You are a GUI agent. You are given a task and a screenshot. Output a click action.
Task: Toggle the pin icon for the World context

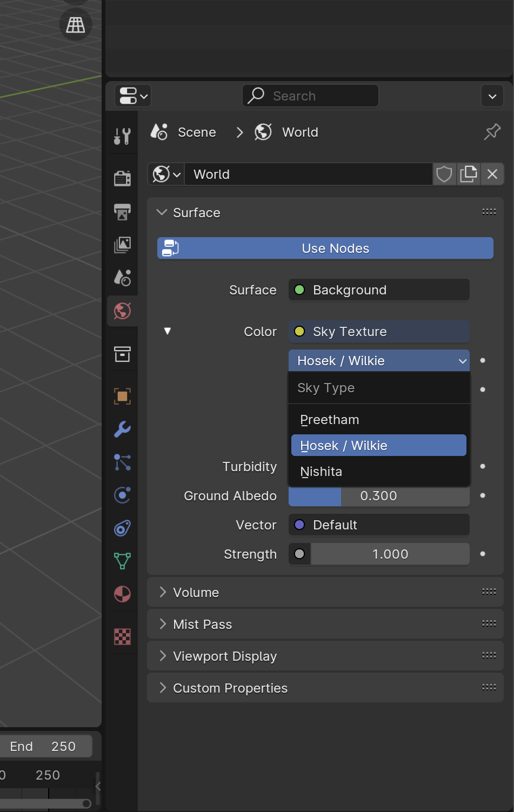492,132
